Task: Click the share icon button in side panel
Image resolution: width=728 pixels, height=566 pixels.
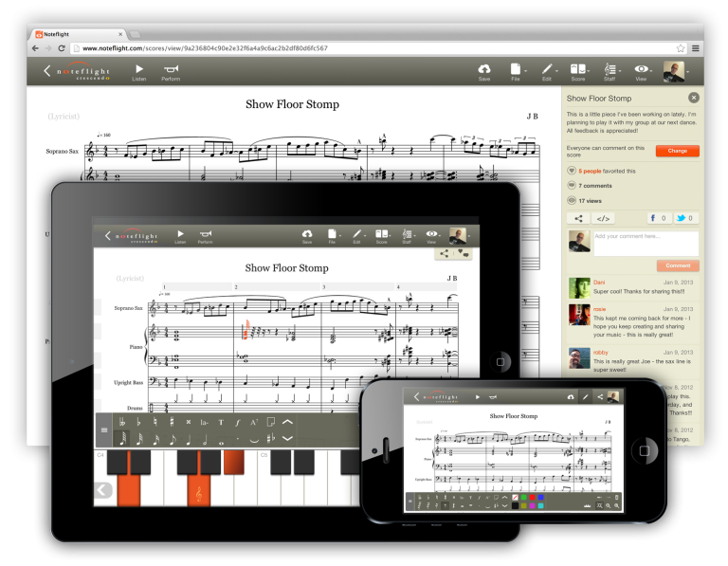Action: click(578, 218)
